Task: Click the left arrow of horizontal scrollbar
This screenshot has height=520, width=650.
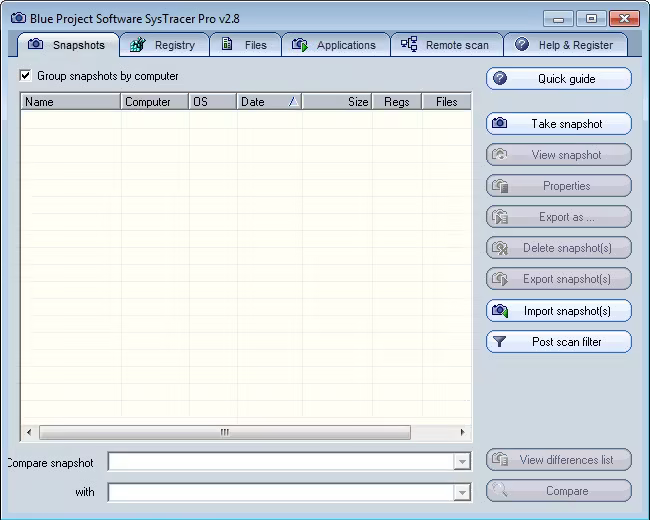Action: [29, 432]
